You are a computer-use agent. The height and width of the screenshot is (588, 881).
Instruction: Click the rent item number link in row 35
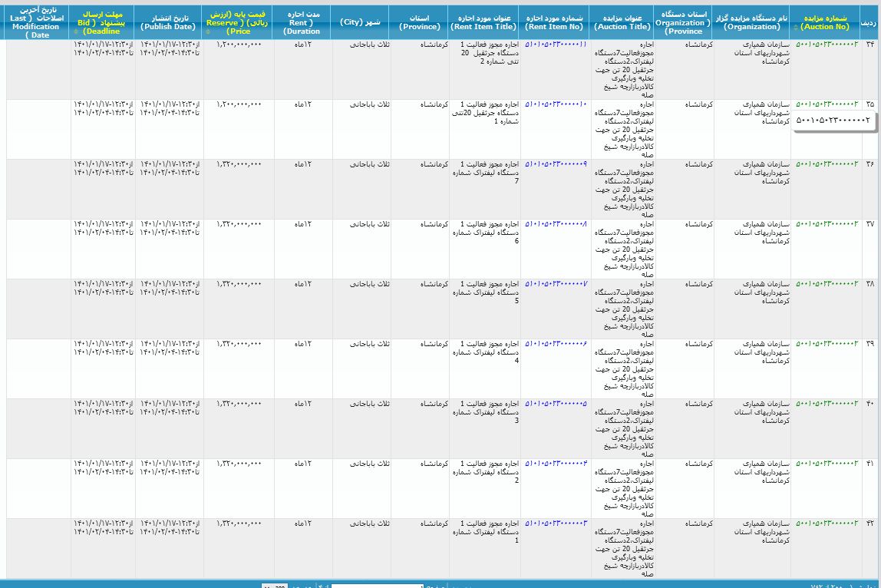[556, 104]
